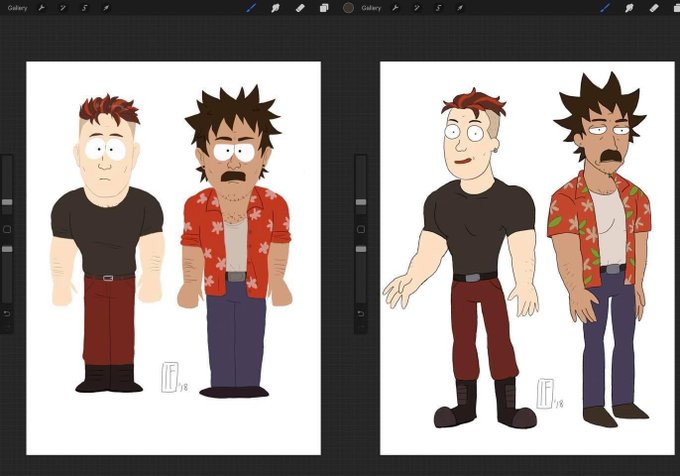Image resolution: width=680 pixels, height=476 pixels.
Task: Undo last stroke in the right window
Action: [361, 313]
